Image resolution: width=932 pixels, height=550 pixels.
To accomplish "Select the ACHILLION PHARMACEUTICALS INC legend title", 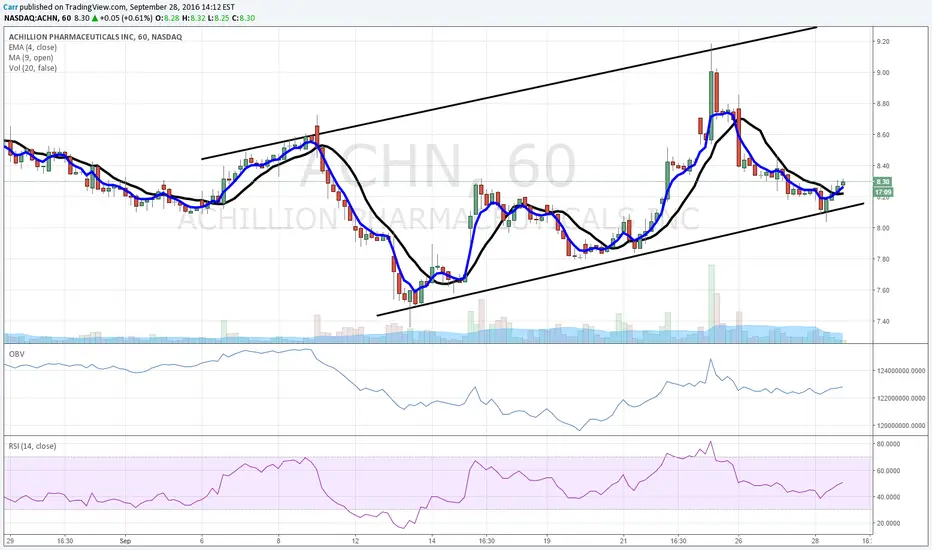I will [95, 37].
